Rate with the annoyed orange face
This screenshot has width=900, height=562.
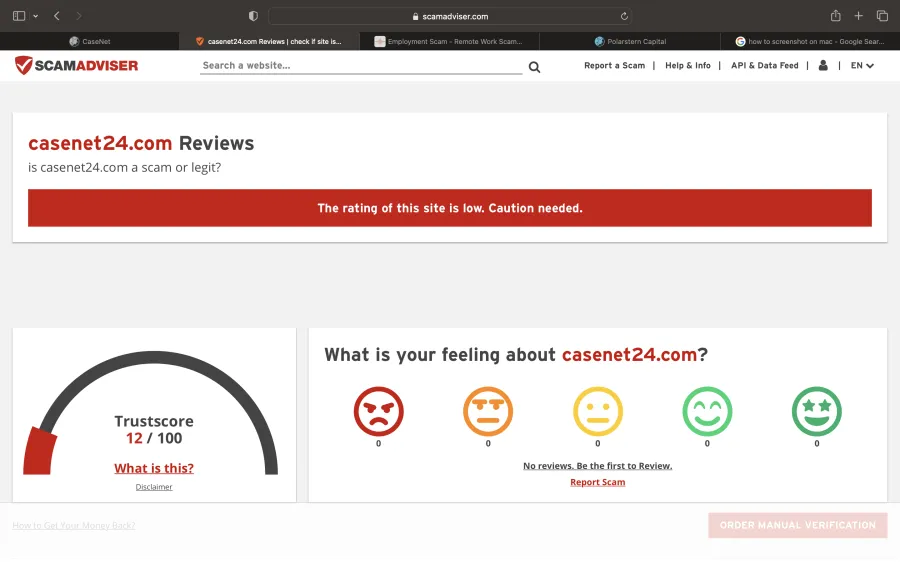click(488, 411)
